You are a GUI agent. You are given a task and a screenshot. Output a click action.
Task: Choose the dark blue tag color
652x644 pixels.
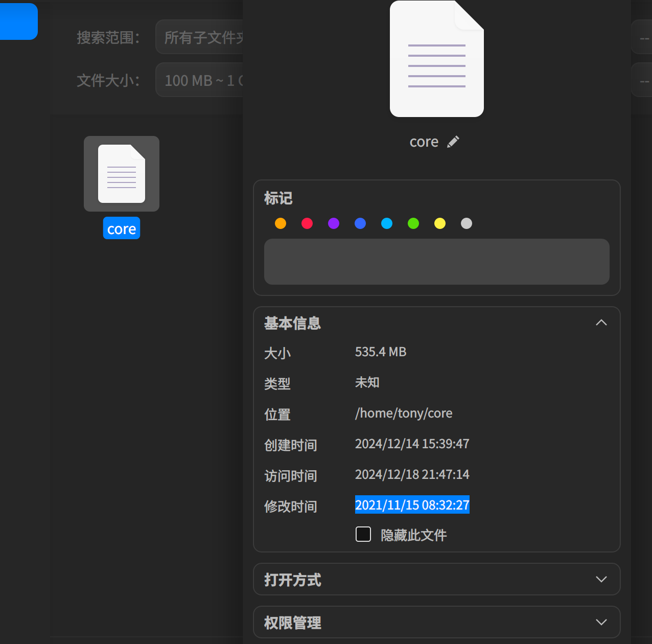coord(360,223)
